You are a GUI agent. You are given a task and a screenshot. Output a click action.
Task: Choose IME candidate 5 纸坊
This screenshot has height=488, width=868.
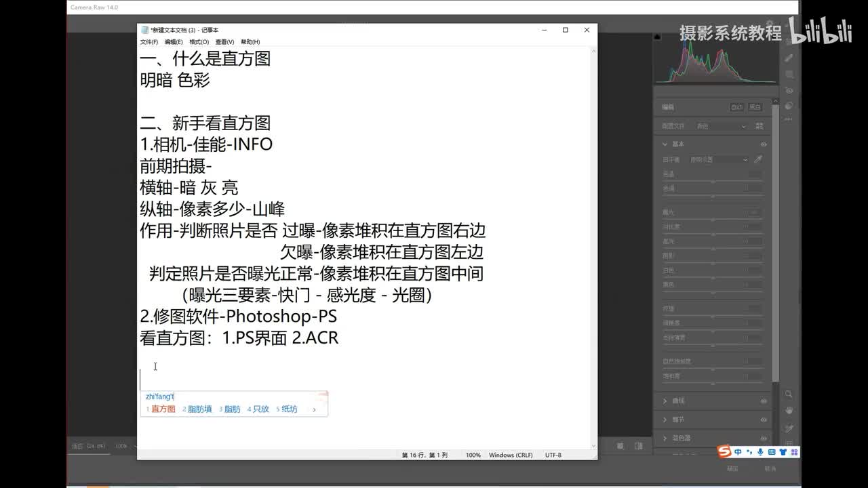287,409
